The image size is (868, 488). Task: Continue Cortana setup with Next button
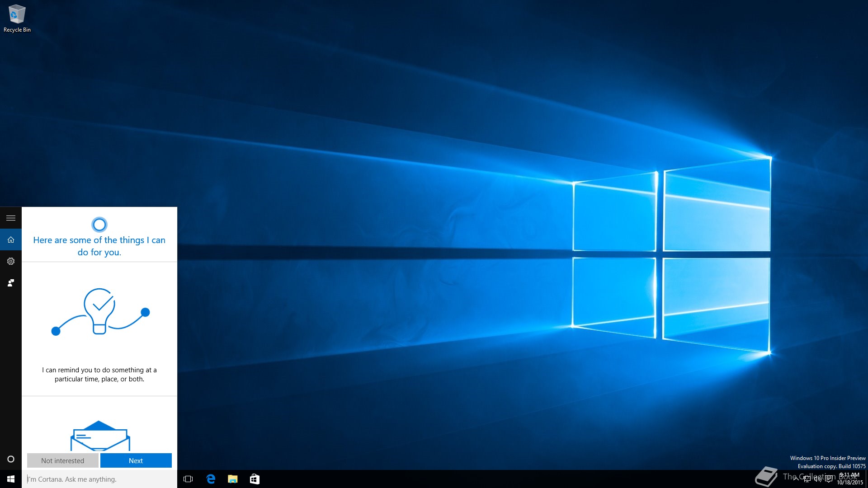(x=136, y=460)
